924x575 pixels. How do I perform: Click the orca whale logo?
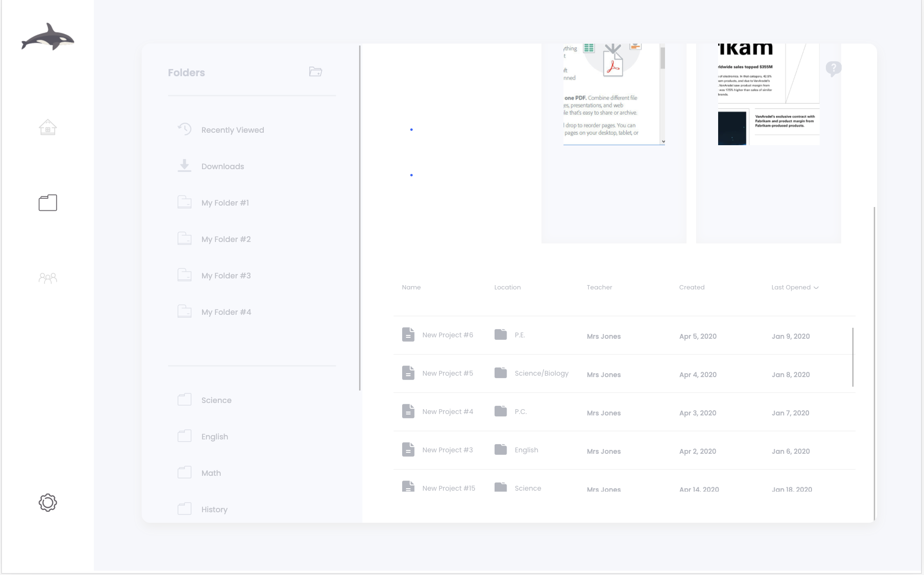[x=47, y=37]
